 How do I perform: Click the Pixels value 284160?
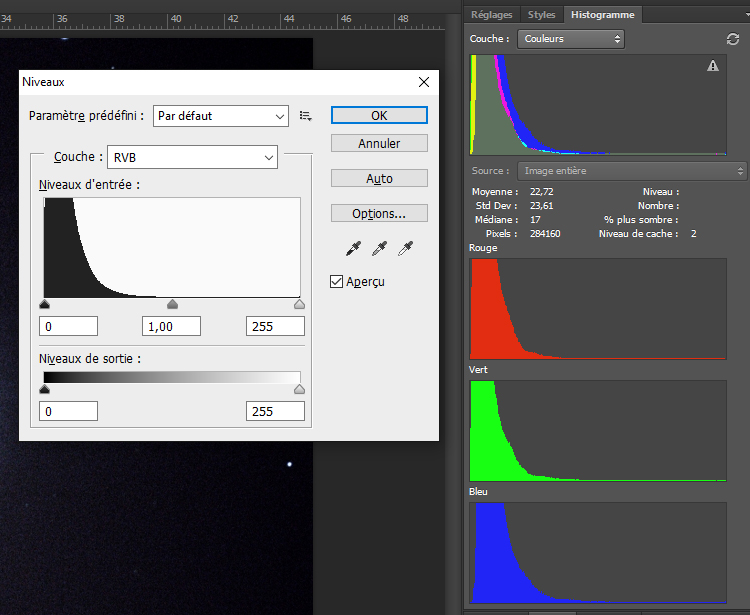coord(545,234)
